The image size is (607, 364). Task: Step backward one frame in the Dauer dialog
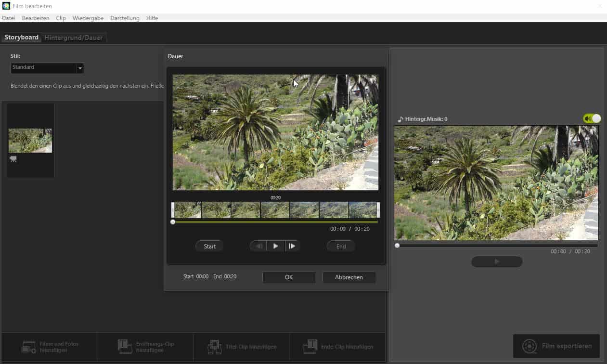(x=258, y=246)
